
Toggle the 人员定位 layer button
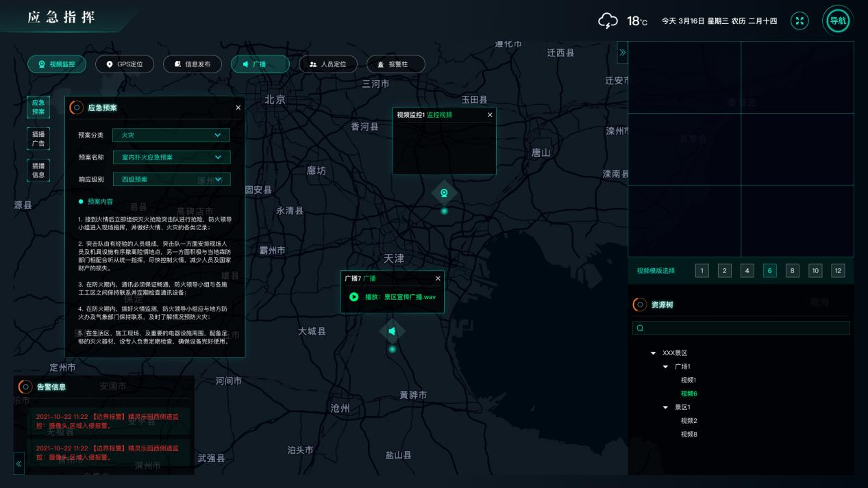327,64
